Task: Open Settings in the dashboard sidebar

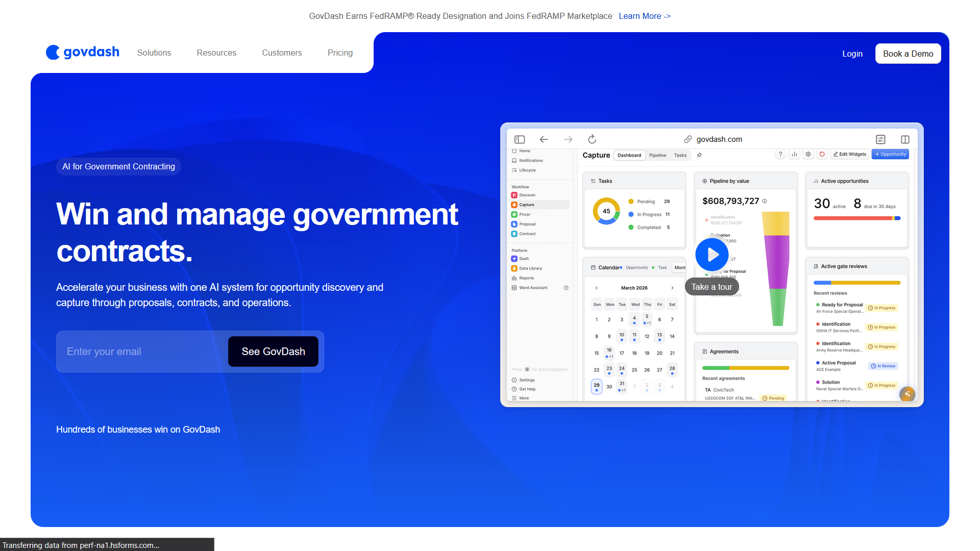Action: pos(523,380)
